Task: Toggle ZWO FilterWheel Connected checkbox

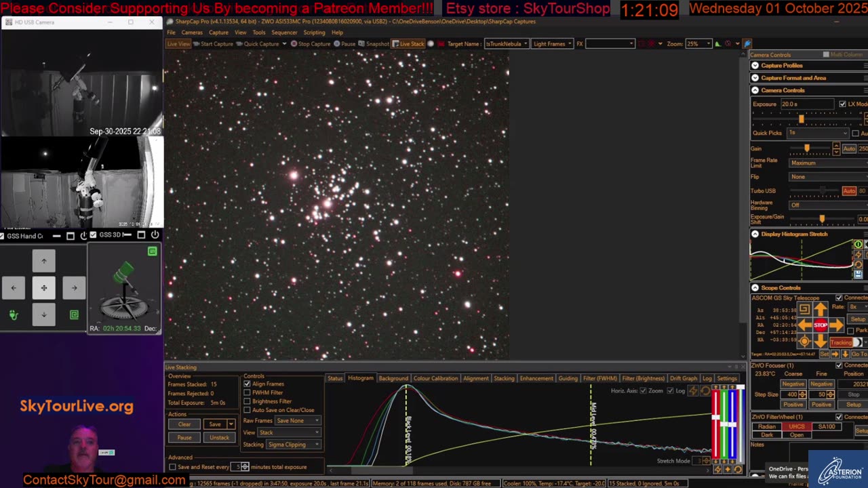Action: point(839,417)
